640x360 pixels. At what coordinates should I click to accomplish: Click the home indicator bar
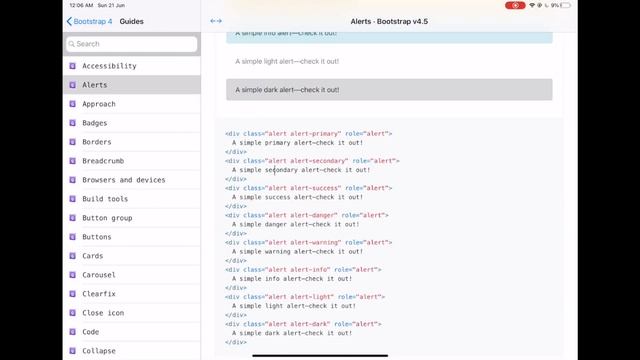coord(320,356)
